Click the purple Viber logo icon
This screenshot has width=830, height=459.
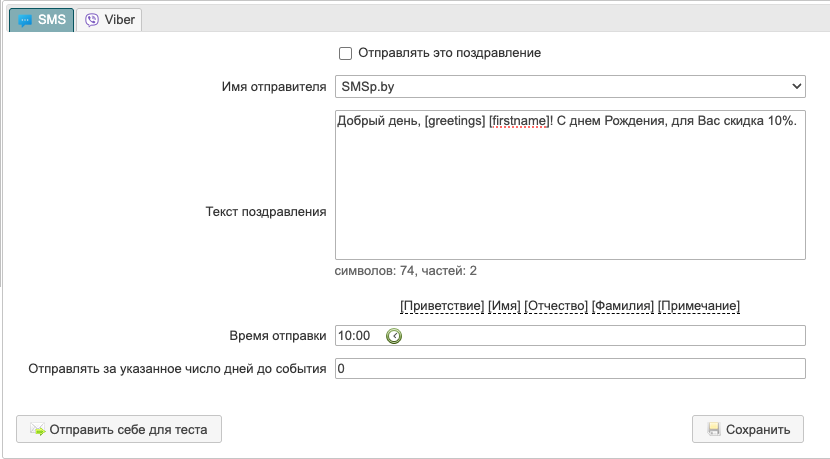(93, 19)
